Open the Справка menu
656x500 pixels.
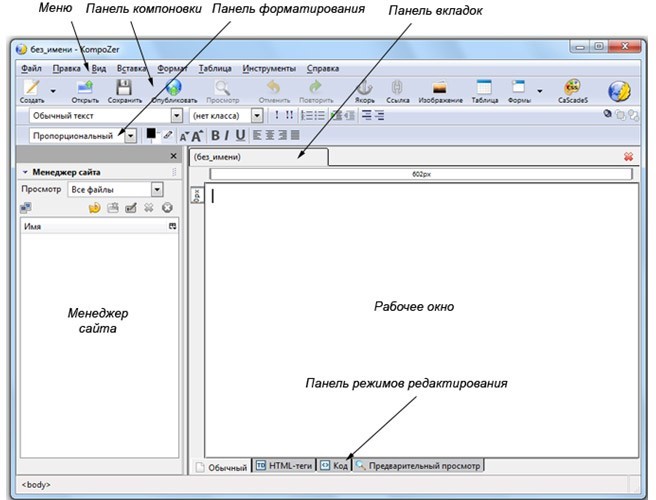pos(323,68)
